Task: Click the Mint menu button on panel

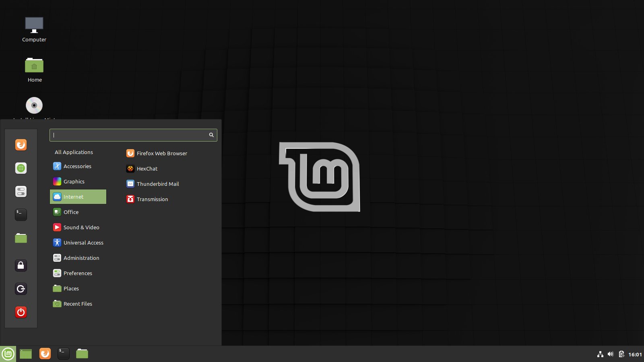Action: [8, 354]
